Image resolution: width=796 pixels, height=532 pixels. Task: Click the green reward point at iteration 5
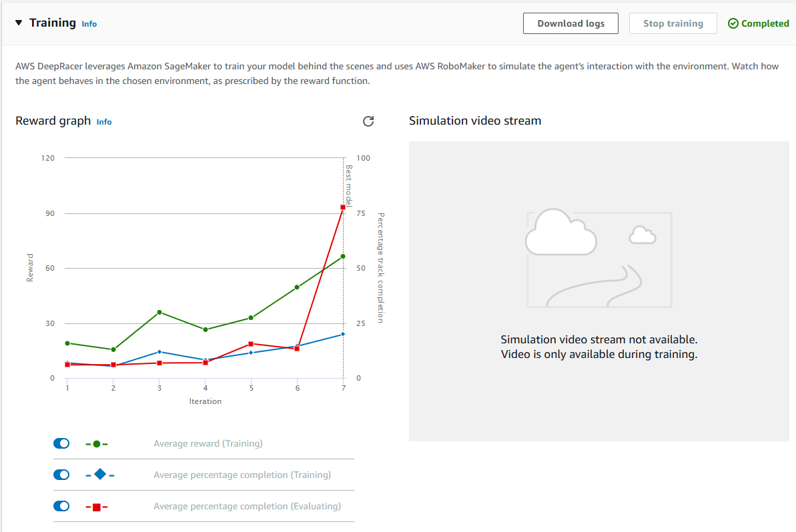tap(252, 318)
